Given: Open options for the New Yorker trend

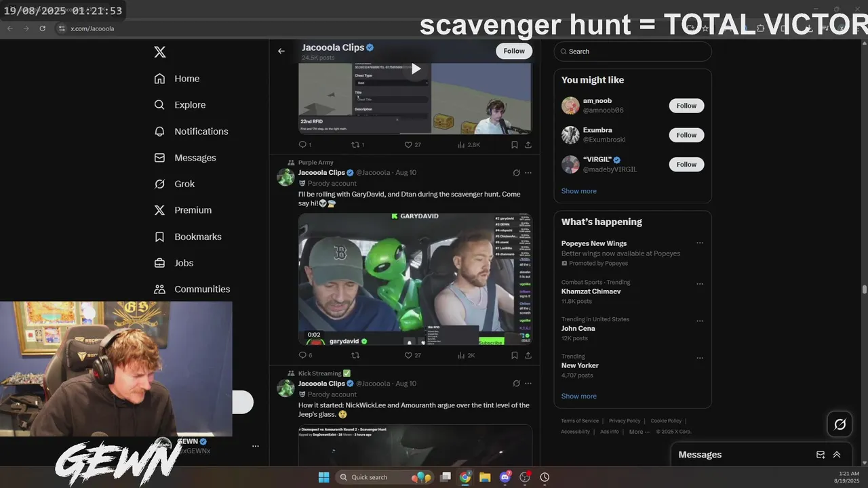Looking at the screenshot, I should tap(700, 358).
